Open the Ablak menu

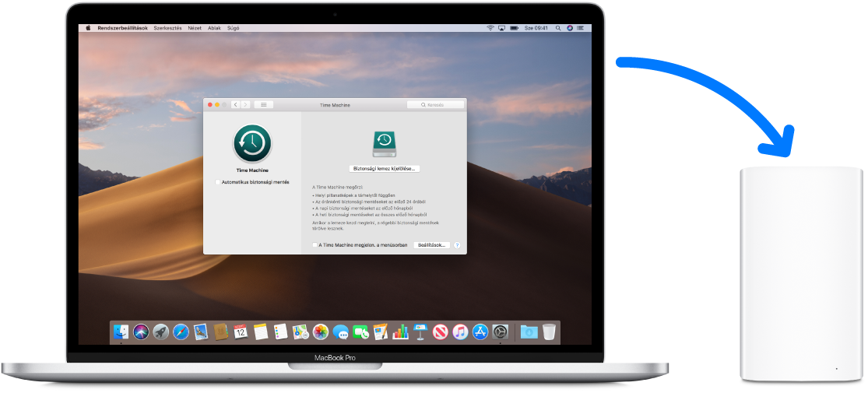coord(214,28)
